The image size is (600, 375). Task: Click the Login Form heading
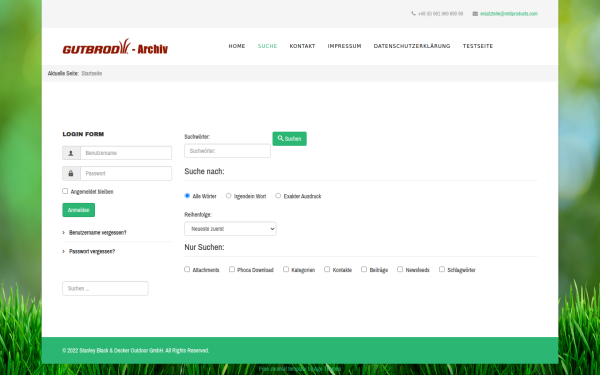coord(83,134)
